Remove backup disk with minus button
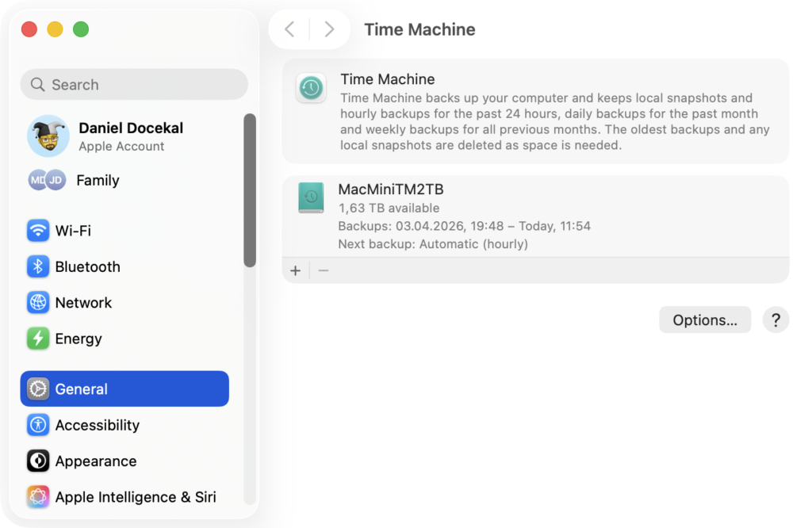This screenshot has height=528, width=812. (324, 270)
